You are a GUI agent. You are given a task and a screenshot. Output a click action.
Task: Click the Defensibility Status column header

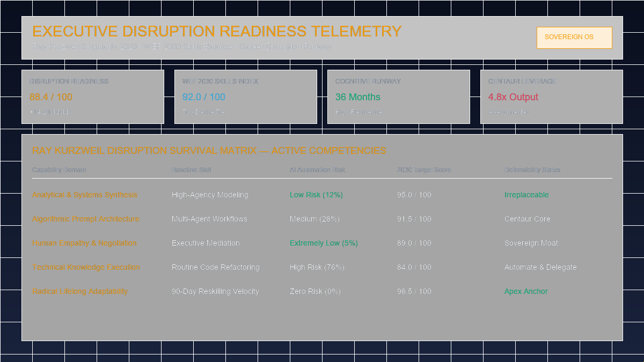click(x=532, y=170)
